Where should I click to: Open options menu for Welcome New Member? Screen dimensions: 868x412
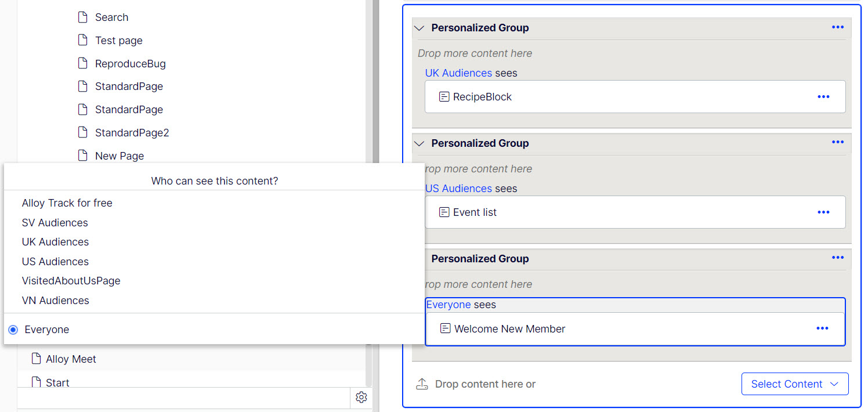[822, 328]
